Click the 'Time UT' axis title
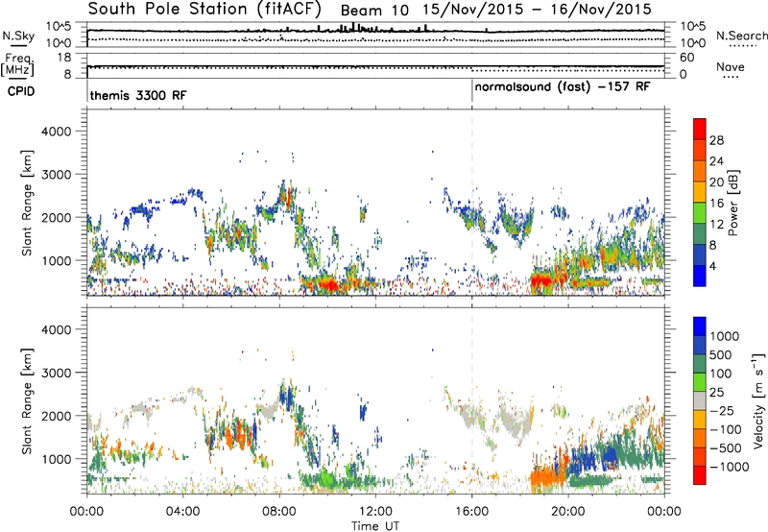Image resolution: width=768 pixels, height=532 pixels. [375, 526]
